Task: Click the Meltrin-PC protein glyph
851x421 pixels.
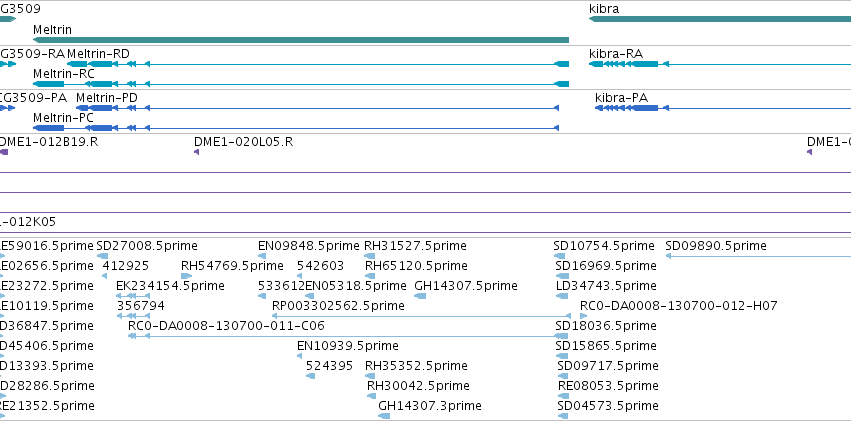Action: [x=296, y=128]
